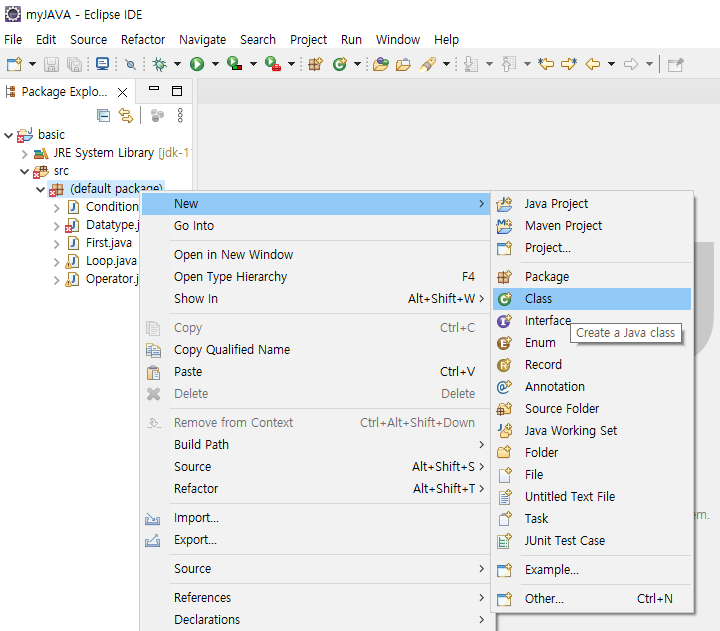
Task: Click the Save All toolbar icon
Action: [x=74, y=64]
